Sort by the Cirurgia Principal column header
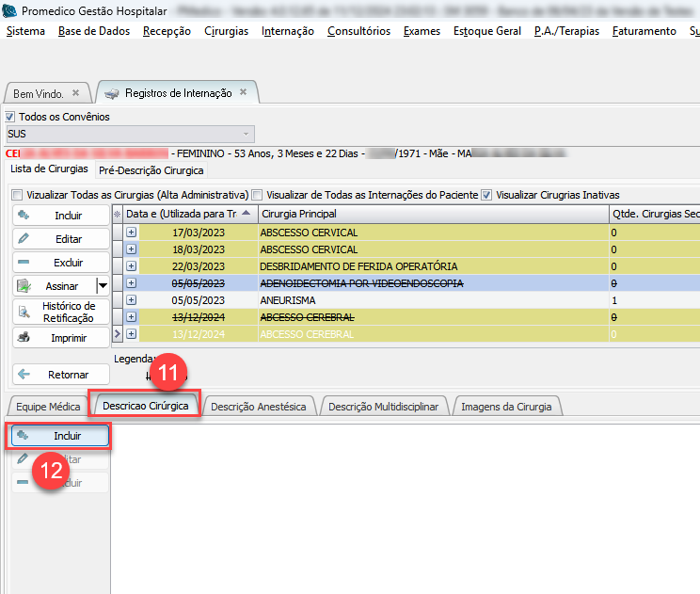The image size is (700, 594). [433, 214]
